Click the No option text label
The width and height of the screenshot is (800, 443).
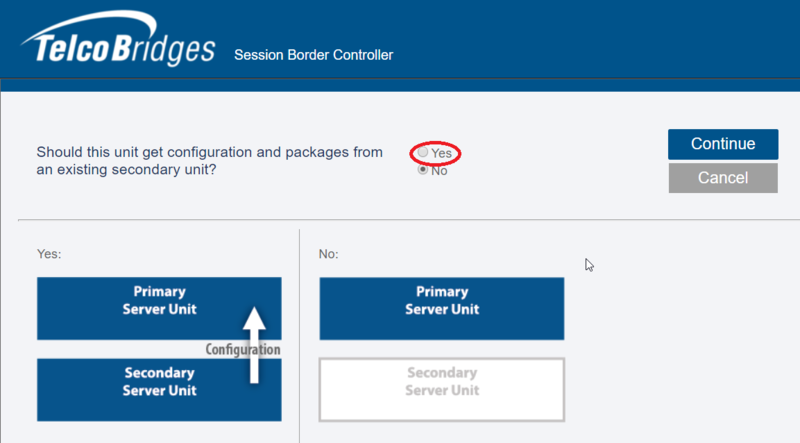(x=439, y=171)
